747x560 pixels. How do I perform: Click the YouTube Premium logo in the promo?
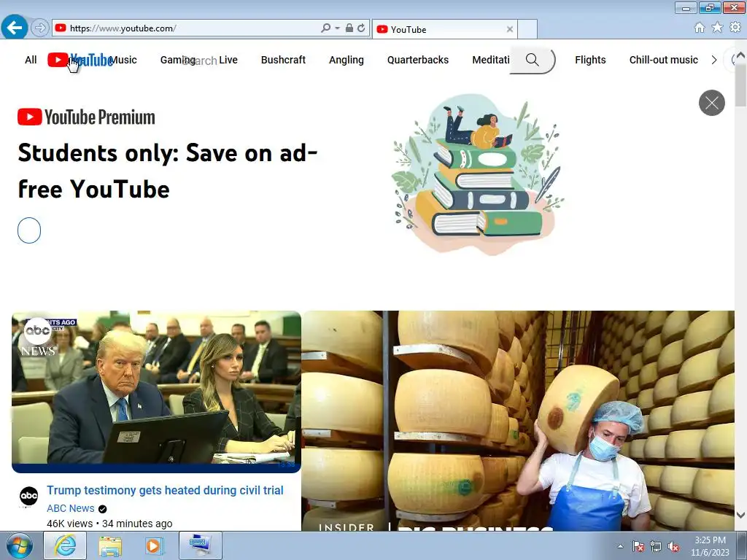(86, 117)
